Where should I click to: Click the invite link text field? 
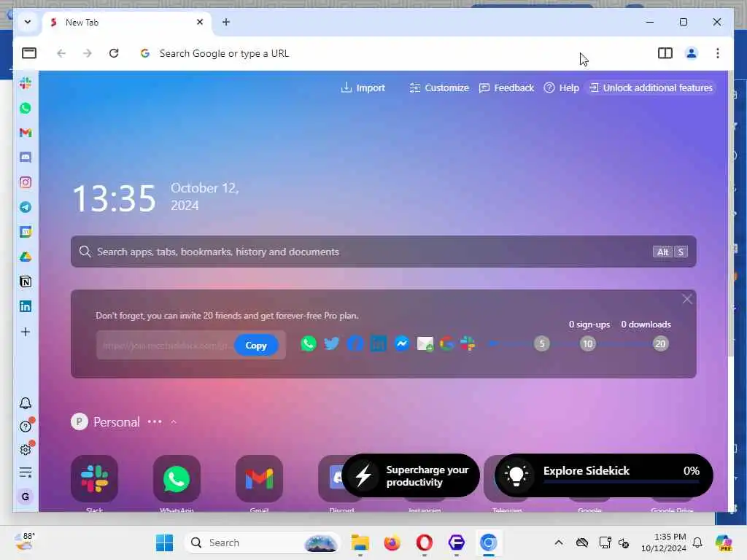point(165,345)
